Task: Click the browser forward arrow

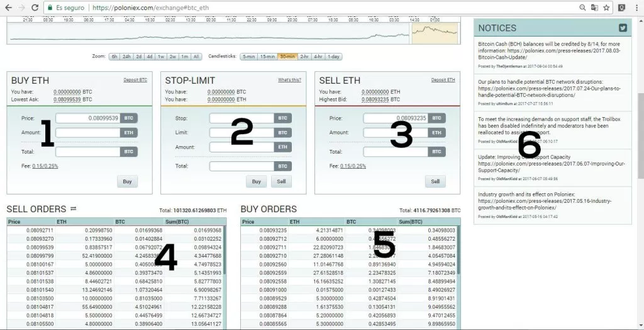Action: coord(21,8)
